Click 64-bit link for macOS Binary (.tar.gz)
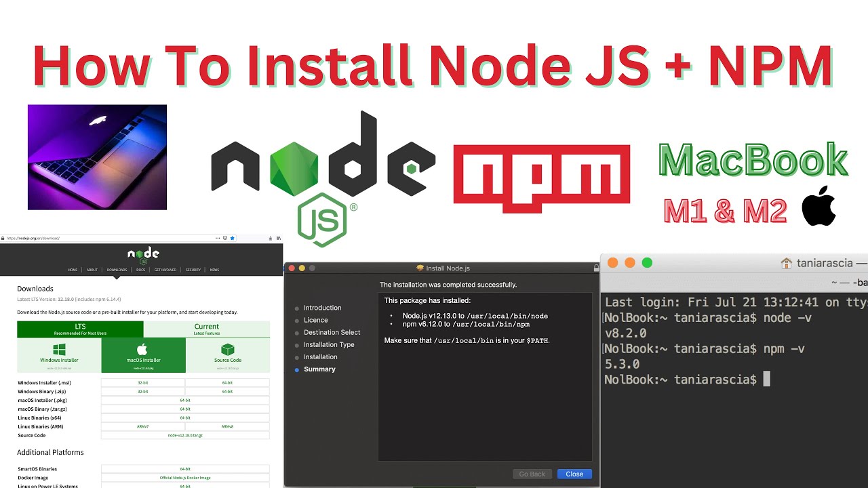Screen dimensions: 868x488 point(185,409)
